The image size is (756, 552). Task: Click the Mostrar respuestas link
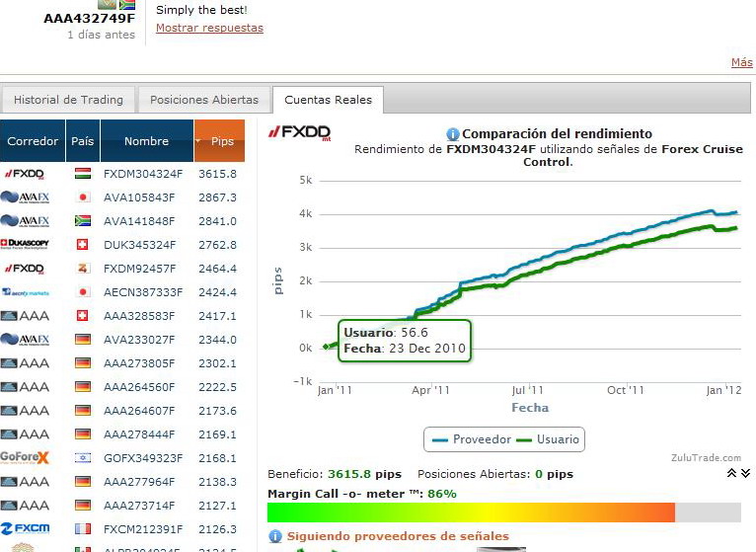click(210, 28)
